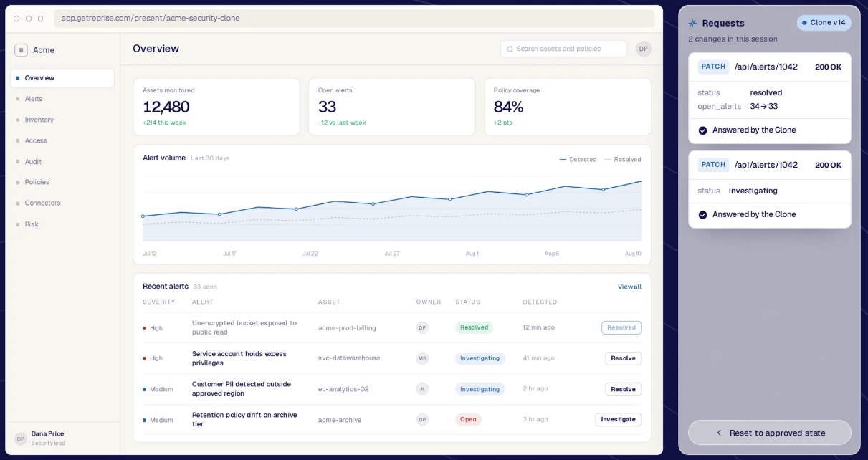Click the Search assets and policies field
Viewport: 868px width, 460px height.
[x=563, y=49]
